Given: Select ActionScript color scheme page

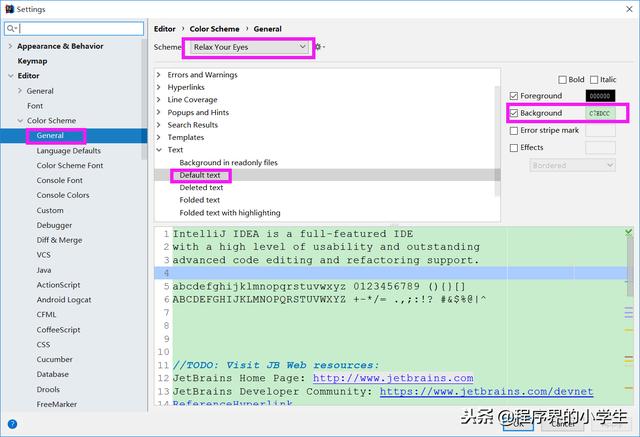Looking at the screenshot, I should pyautogui.click(x=58, y=285).
